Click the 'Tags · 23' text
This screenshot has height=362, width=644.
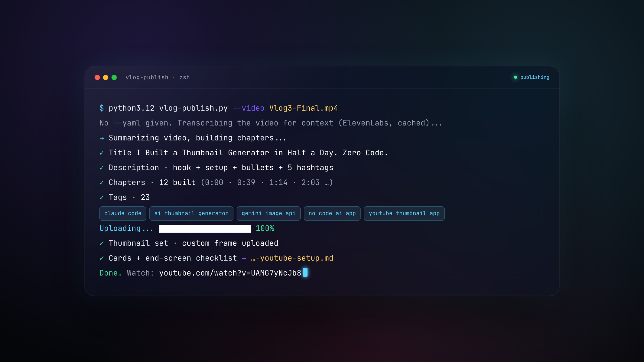tap(129, 197)
